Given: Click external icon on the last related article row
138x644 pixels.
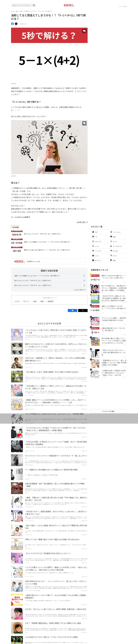Looking at the screenshot, I should (x=84, y=285).
